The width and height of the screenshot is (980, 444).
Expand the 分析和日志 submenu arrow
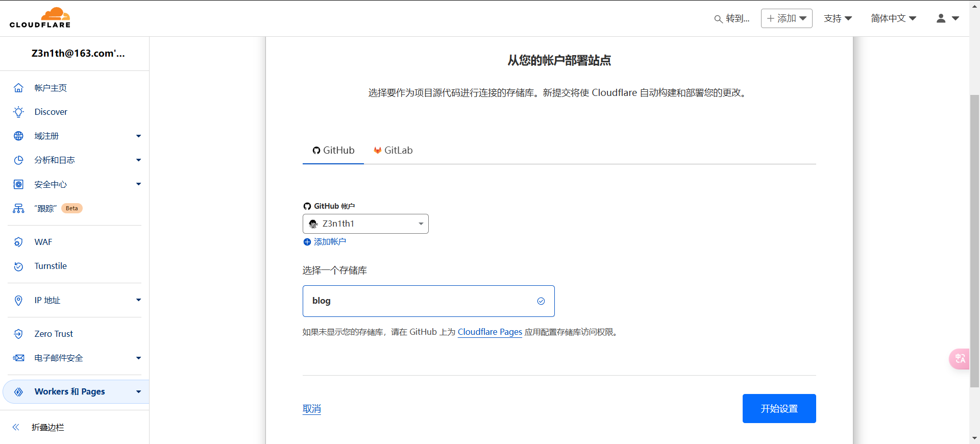coord(138,160)
